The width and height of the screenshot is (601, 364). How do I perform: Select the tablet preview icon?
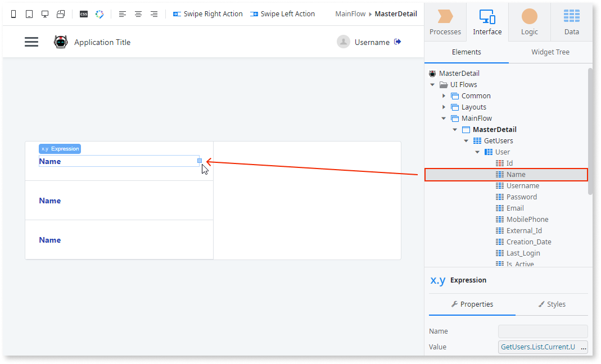[29, 13]
